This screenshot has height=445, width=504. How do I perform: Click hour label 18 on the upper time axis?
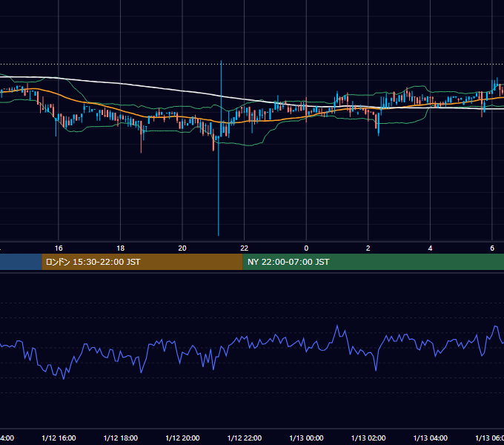[120, 248]
